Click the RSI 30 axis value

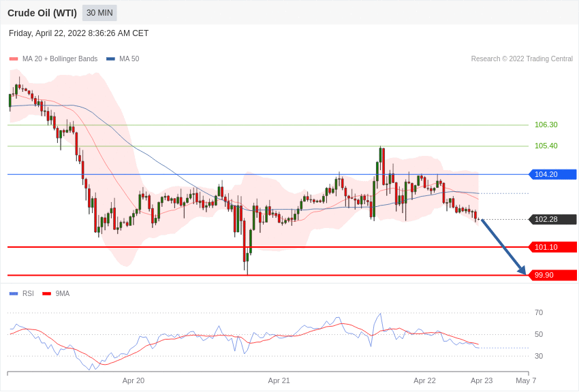pyautogui.click(x=539, y=356)
